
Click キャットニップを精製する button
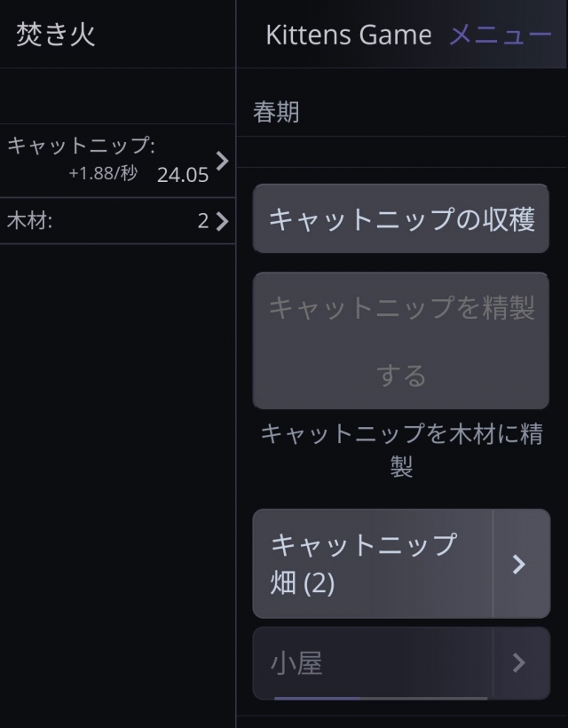coord(401,341)
